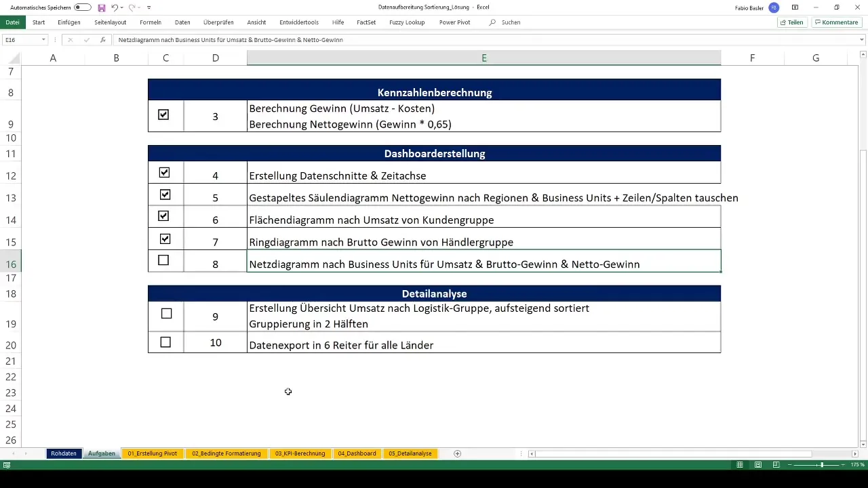The width and height of the screenshot is (868, 488).
Task: Open the Formeln ribbon tab
Action: click(x=151, y=22)
